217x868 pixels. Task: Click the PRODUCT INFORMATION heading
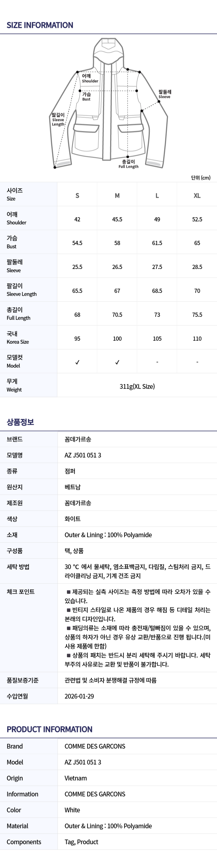click(49, 729)
